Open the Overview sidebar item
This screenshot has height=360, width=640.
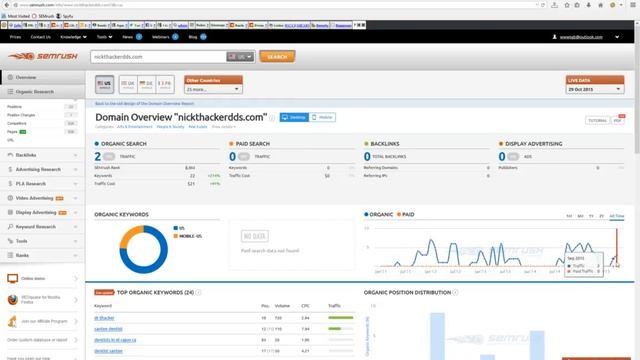click(42, 77)
